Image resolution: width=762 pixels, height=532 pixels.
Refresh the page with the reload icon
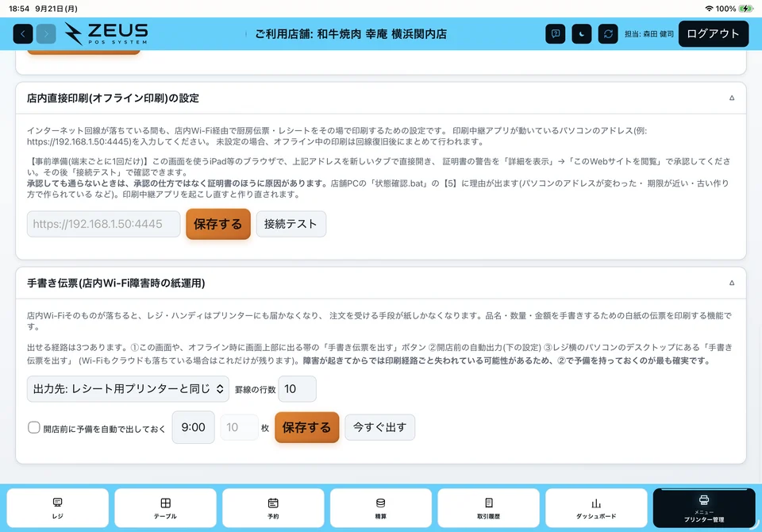608,34
